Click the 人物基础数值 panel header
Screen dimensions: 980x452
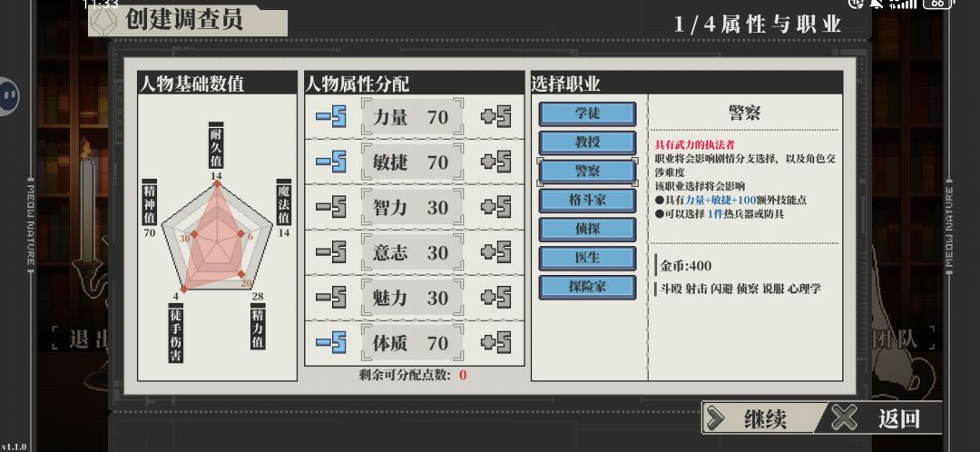[218, 84]
